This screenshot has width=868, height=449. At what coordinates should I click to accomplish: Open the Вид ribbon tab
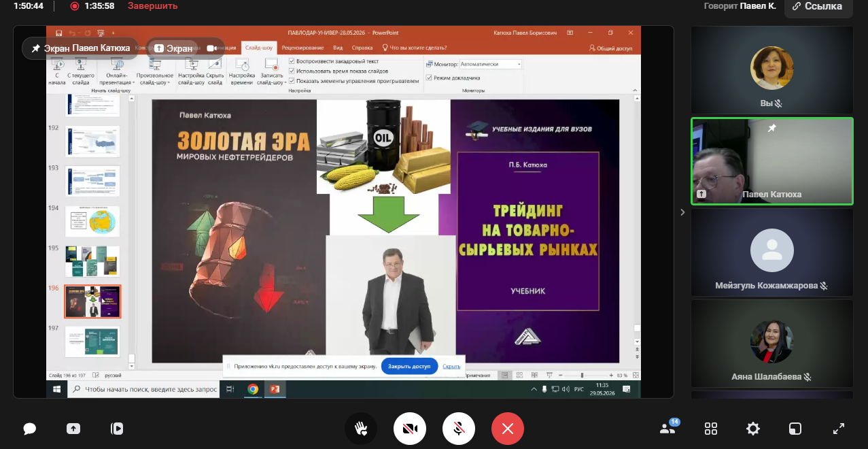click(338, 48)
